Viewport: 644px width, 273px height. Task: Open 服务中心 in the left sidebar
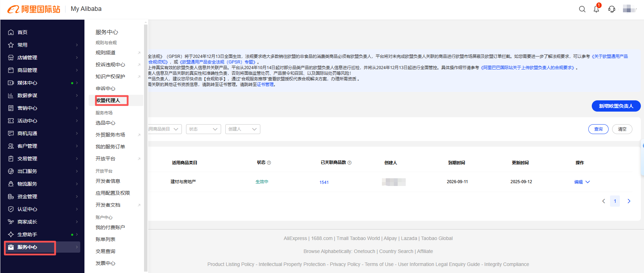[x=27, y=247]
